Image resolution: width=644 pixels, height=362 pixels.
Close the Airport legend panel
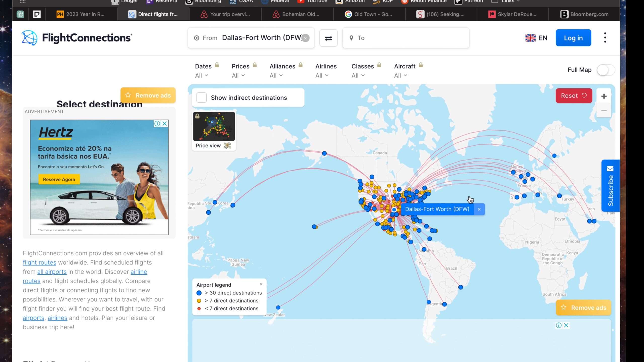261,284
